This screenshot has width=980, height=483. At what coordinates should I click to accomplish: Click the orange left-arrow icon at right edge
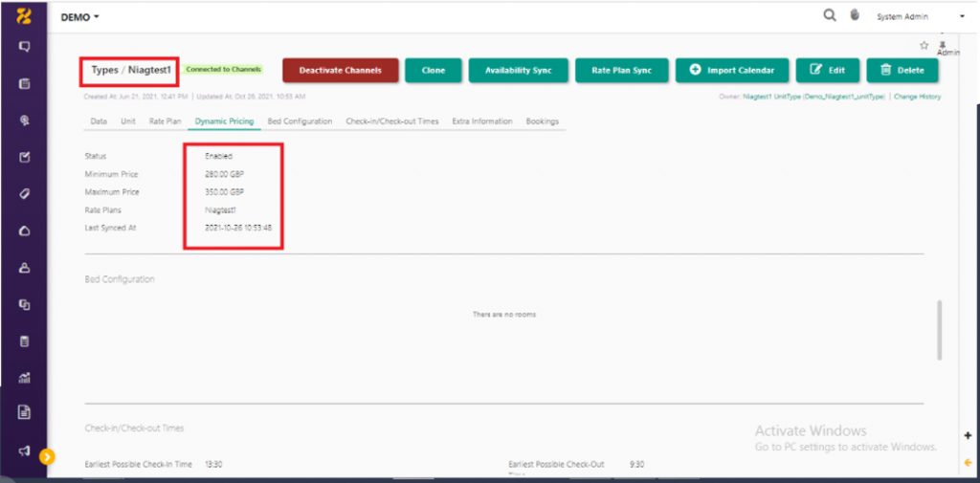[x=969, y=462]
